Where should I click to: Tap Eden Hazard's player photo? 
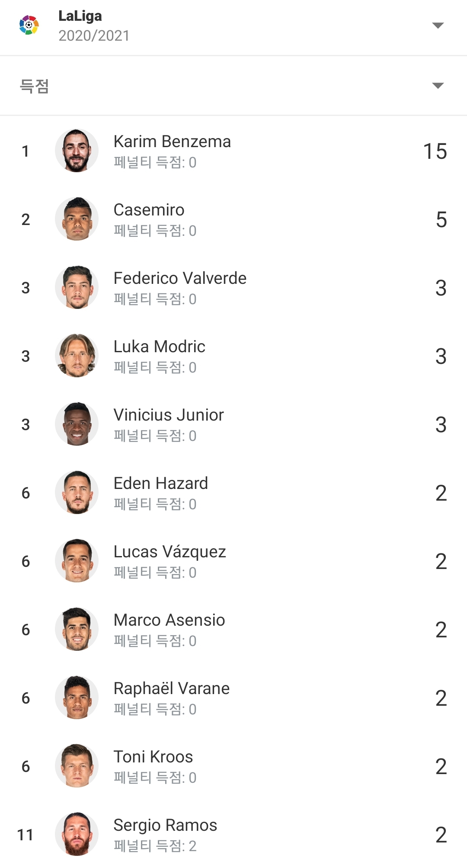pos(77,492)
